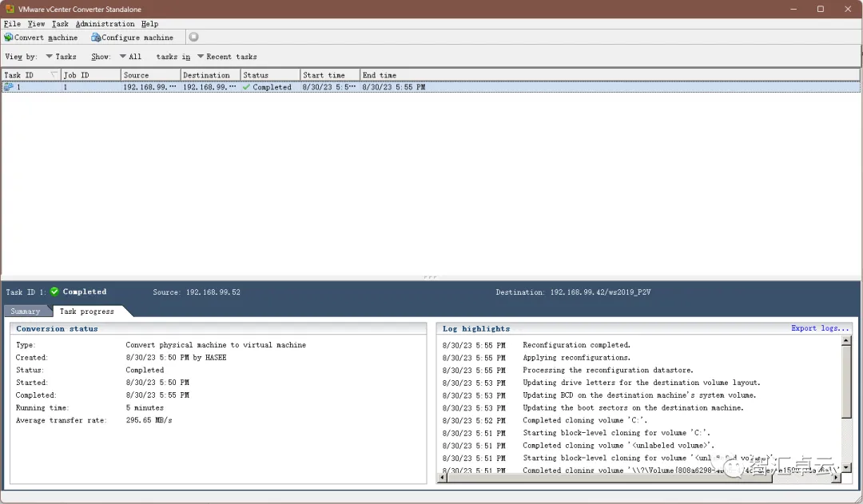Click the log horizontal scrollbar left arrow
The width and height of the screenshot is (863, 504).
[442, 478]
